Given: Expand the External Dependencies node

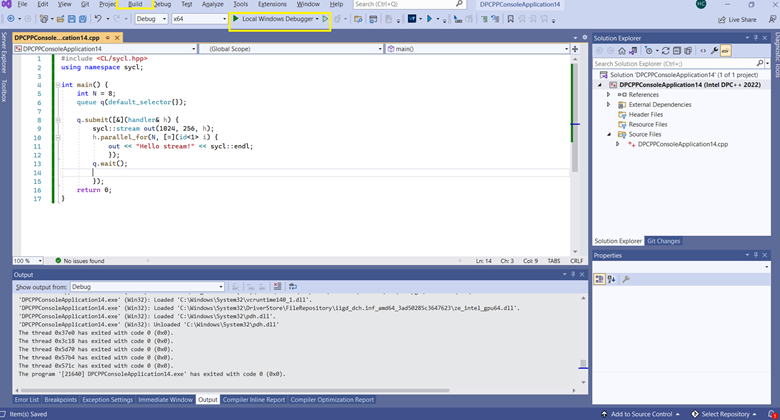Looking at the screenshot, I should point(608,105).
